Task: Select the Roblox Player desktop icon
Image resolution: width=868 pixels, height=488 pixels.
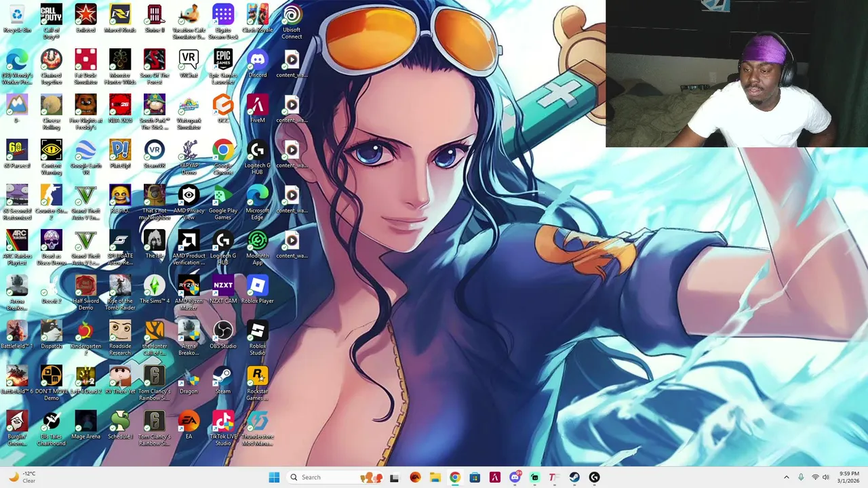Action: 257,290
